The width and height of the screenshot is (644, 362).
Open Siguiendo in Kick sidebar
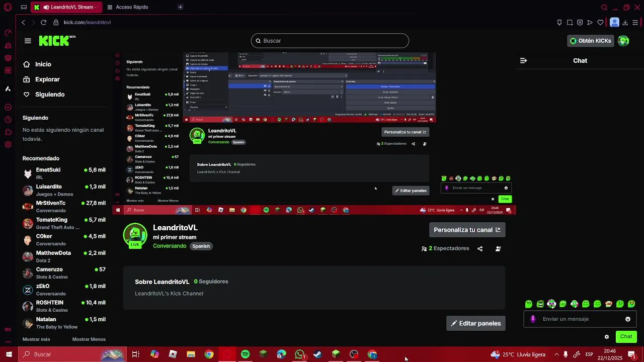(43, 95)
